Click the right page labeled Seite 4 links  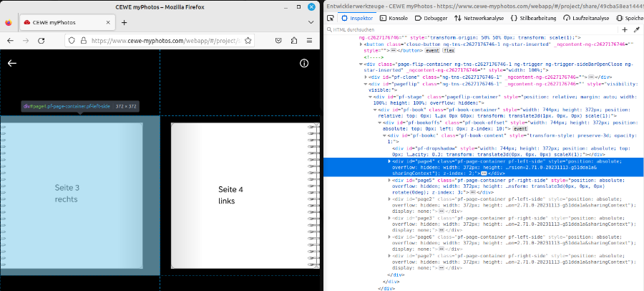click(245, 196)
